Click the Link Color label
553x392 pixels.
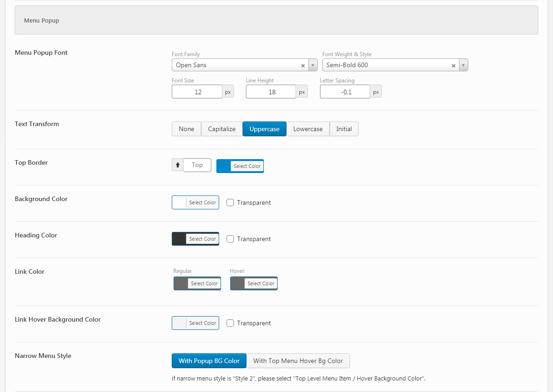pos(29,271)
